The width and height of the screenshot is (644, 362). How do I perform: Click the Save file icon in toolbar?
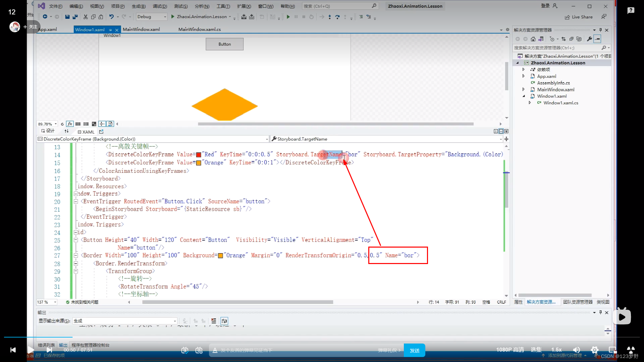point(67,17)
